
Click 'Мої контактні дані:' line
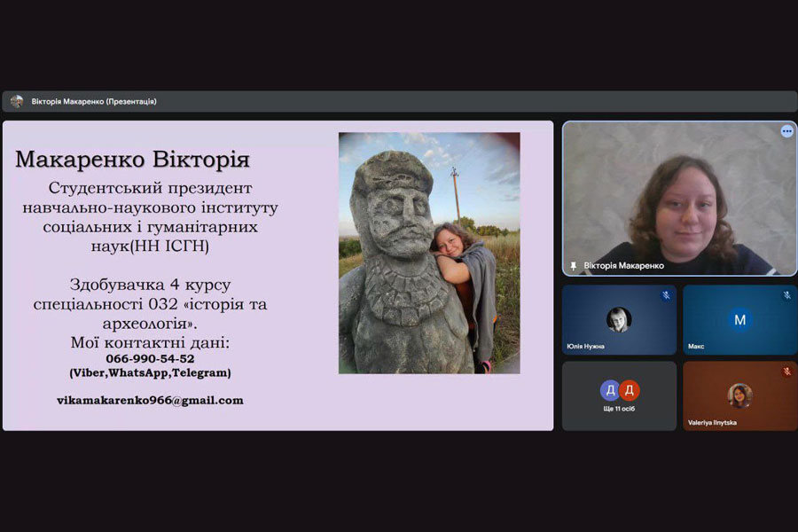pyautogui.click(x=150, y=342)
